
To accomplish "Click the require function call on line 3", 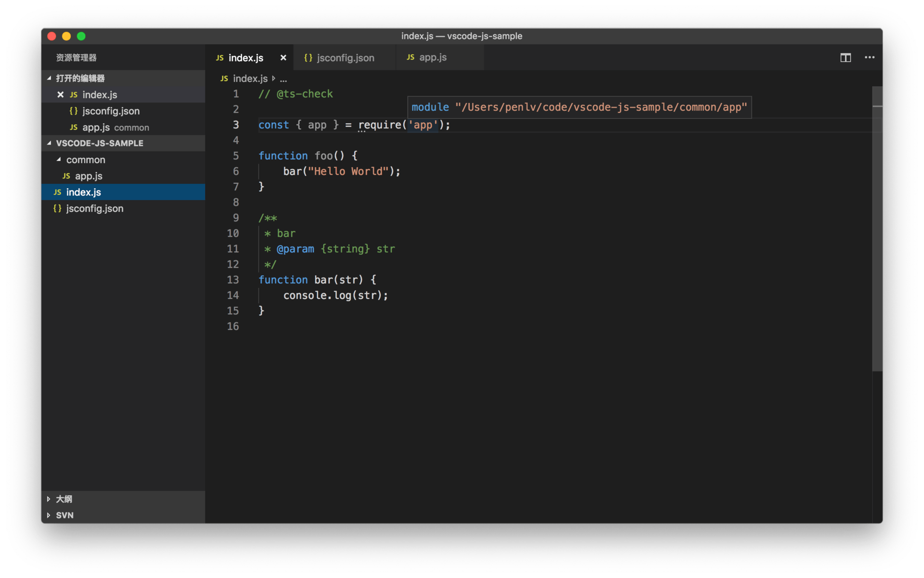I will click(x=380, y=125).
